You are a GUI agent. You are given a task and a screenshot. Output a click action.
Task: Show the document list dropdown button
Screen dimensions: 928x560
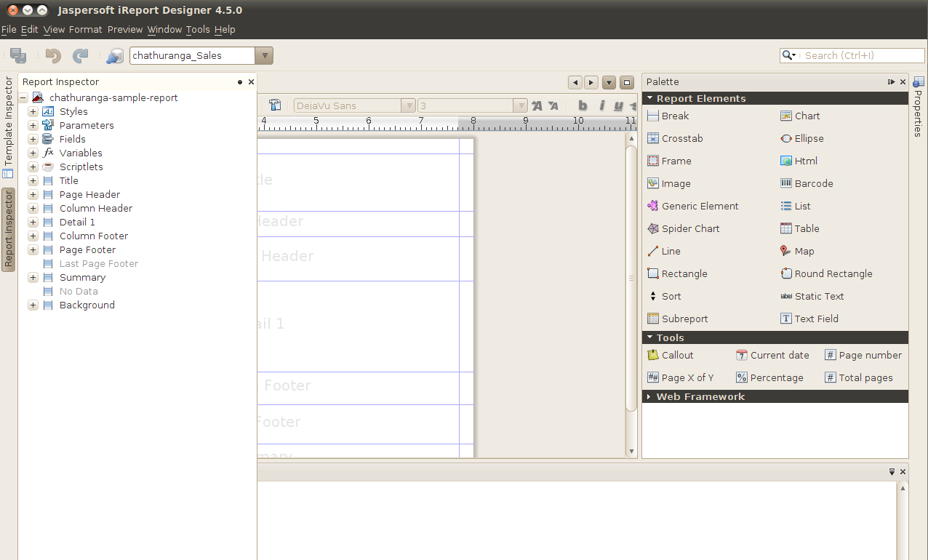point(609,83)
